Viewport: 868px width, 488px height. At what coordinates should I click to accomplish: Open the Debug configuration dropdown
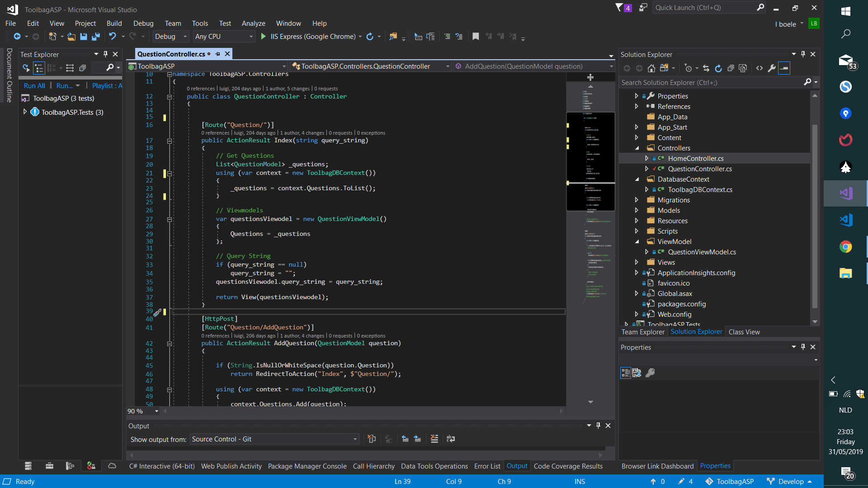(x=171, y=37)
